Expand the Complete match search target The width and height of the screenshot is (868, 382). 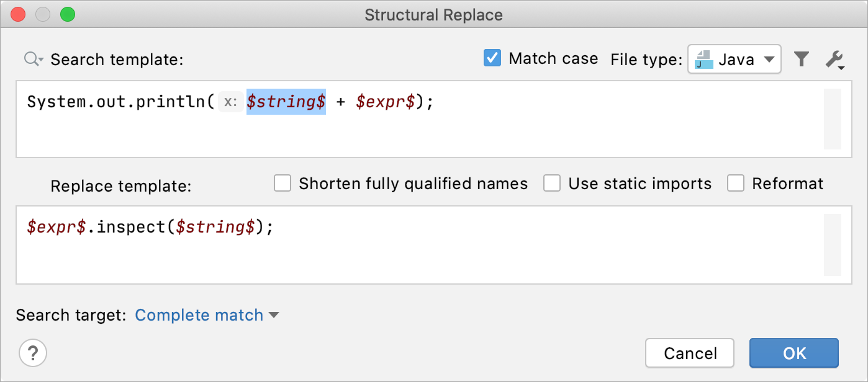tap(207, 315)
